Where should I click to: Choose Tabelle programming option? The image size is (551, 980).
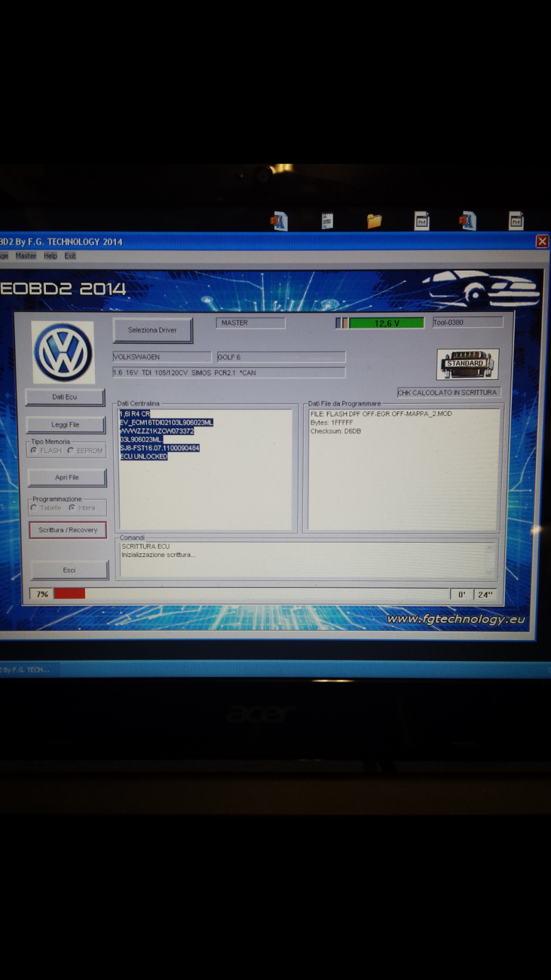(34, 508)
